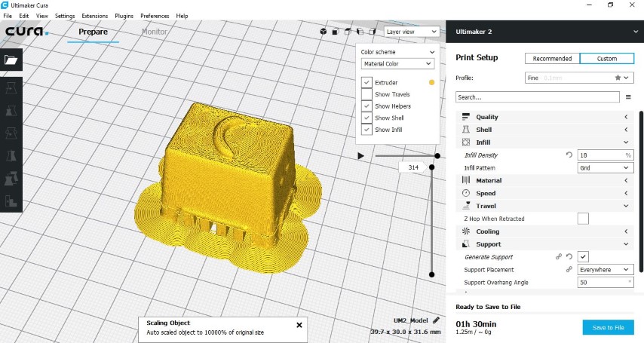Switch to the Prepare tab
The width and height of the screenshot is (644, 343).
(x=94, y=32)
